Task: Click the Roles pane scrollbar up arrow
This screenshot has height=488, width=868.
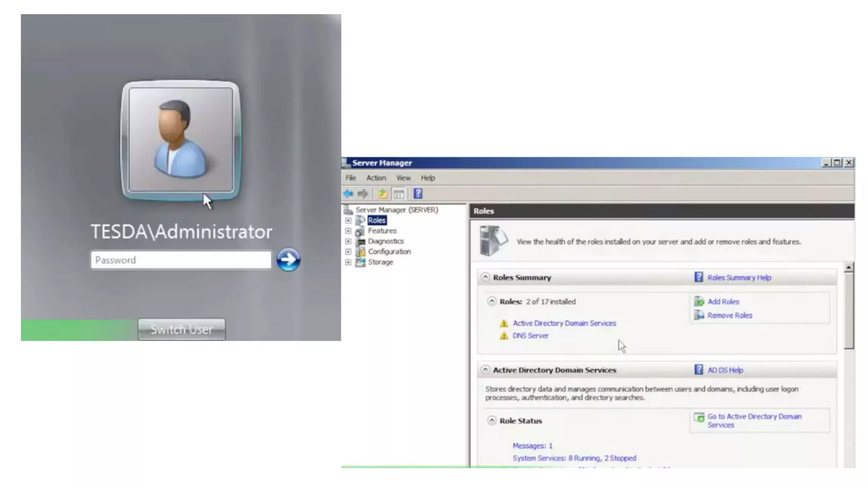Action: point(849,268)
